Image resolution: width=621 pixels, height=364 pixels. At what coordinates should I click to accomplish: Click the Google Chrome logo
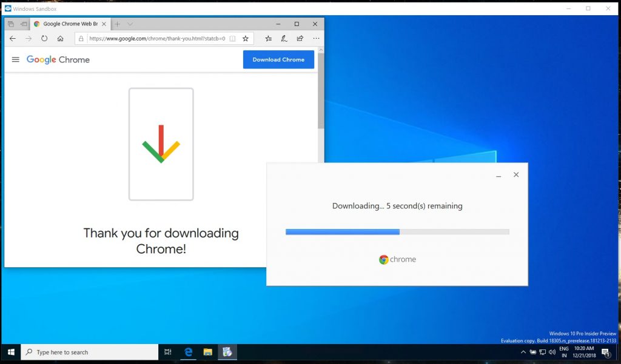tap(58, 60)
